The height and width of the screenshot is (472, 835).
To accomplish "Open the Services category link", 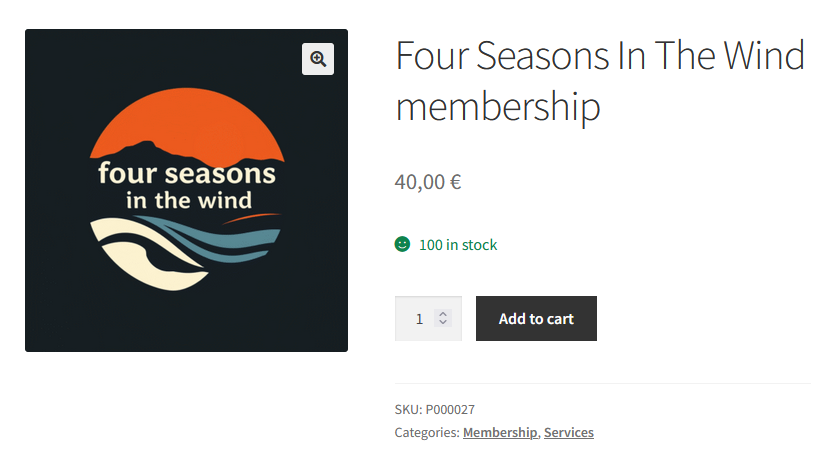I will pos(569,432).
